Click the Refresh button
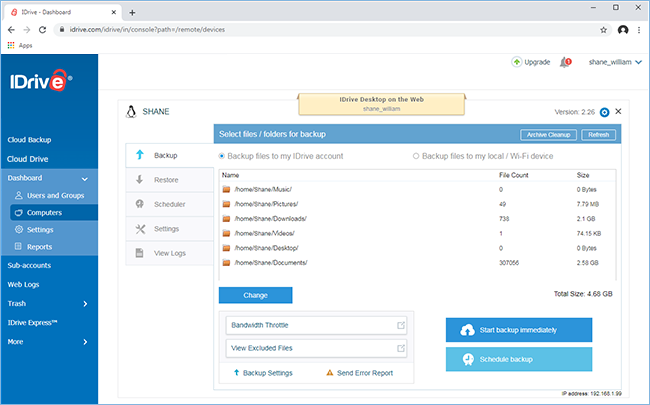Screen dimensions: 650x405 tap(599, 135)
